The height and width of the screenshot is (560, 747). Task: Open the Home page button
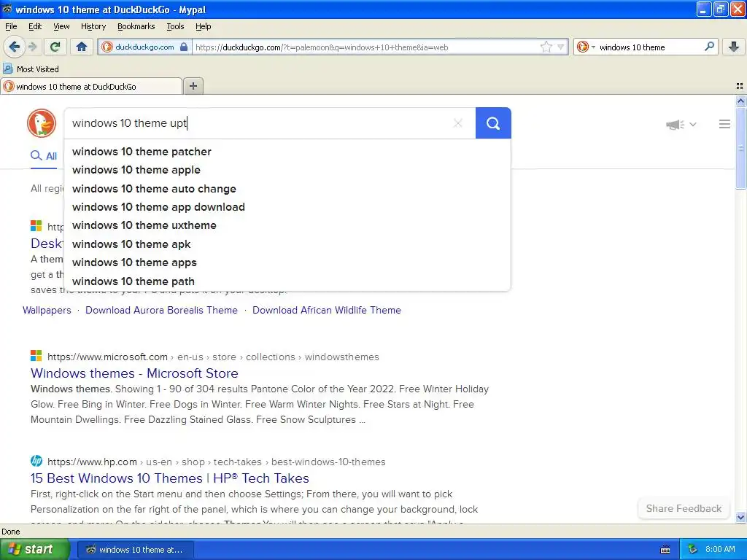[82, 47]
